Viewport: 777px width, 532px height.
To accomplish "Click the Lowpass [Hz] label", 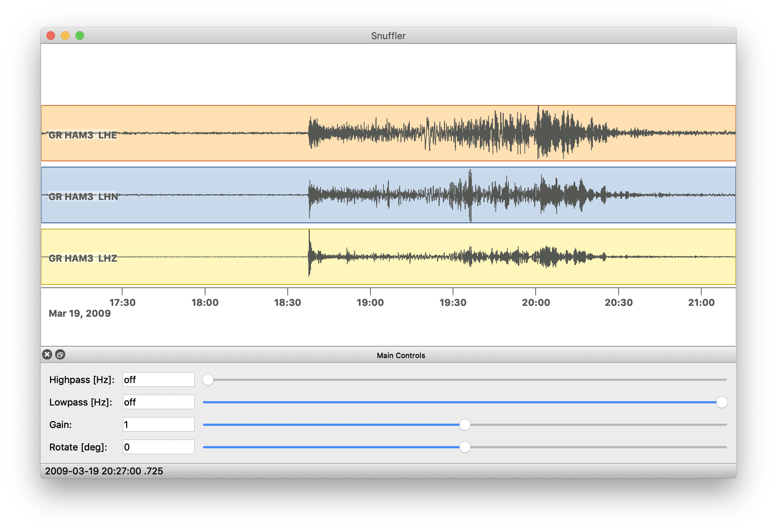I will 81,402.
